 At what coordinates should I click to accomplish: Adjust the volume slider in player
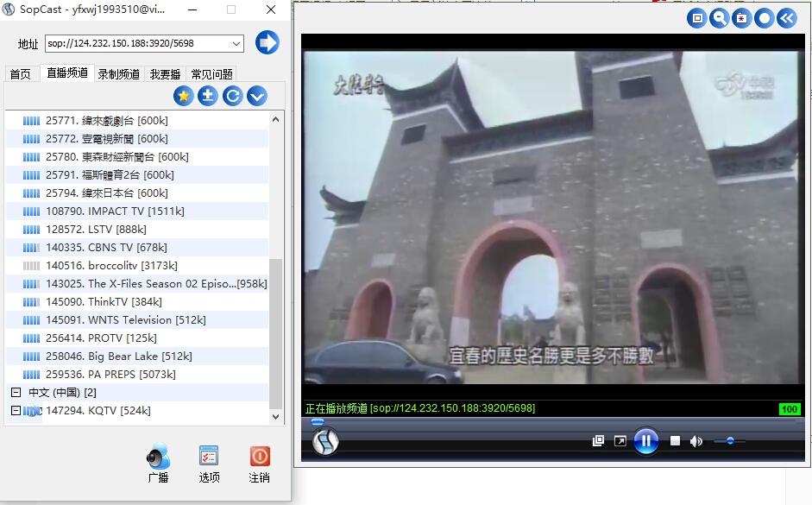[x=730, y=441]
